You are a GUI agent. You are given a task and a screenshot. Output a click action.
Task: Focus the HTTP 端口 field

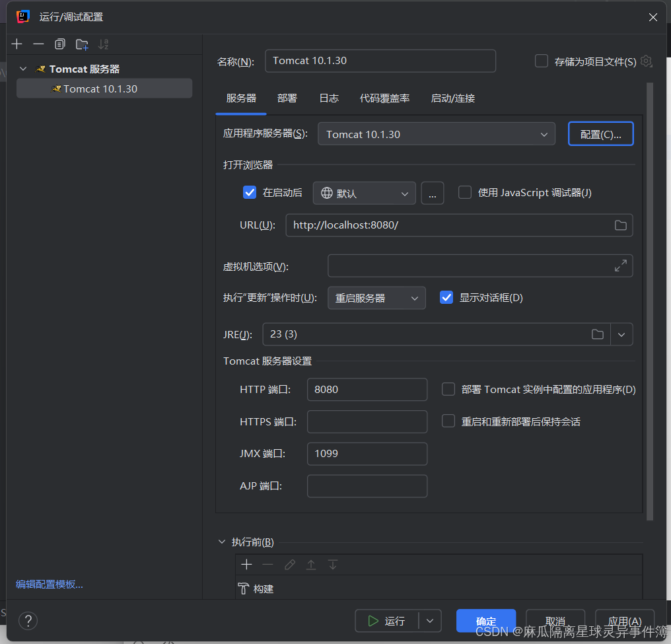click(367, 390)
